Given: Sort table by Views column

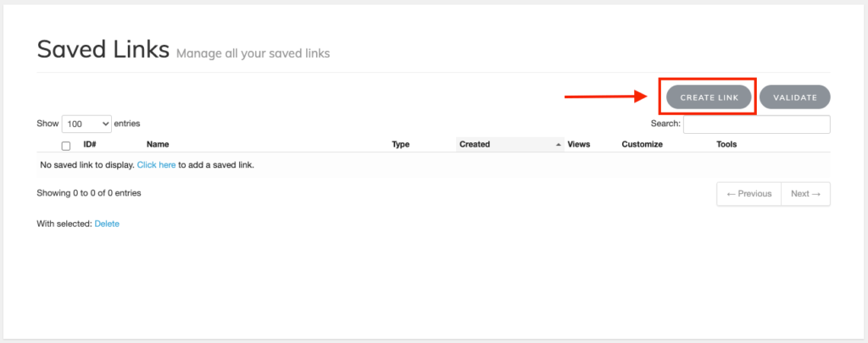Looking at the screenshot, I should (x=579, y=144).
